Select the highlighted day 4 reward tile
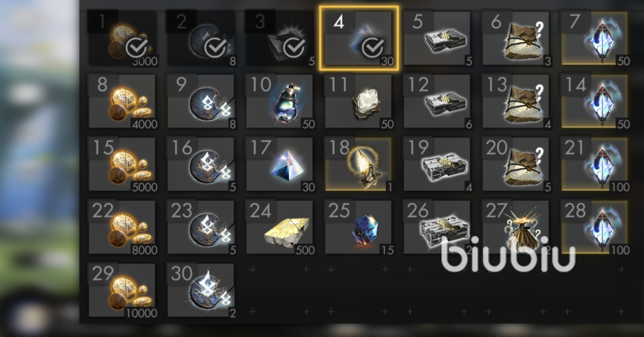 tap(359, 38)
